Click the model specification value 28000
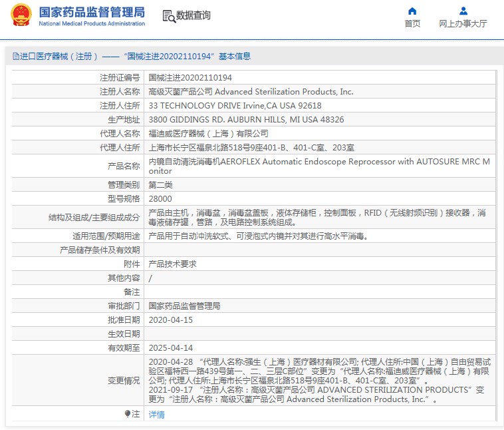This screenshot has width=504, height=430. [x=160, y=198]
